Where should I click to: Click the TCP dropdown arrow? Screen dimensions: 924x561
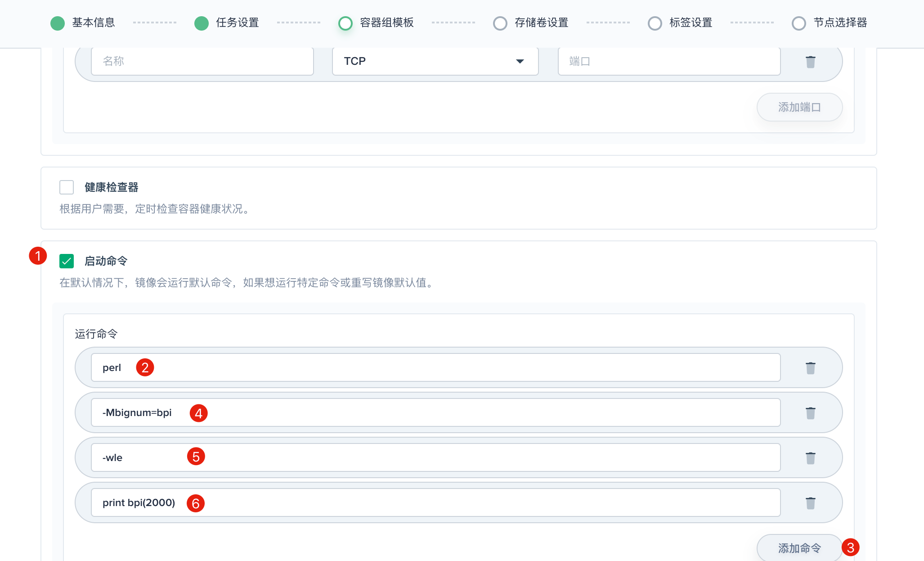pos(520,61)
